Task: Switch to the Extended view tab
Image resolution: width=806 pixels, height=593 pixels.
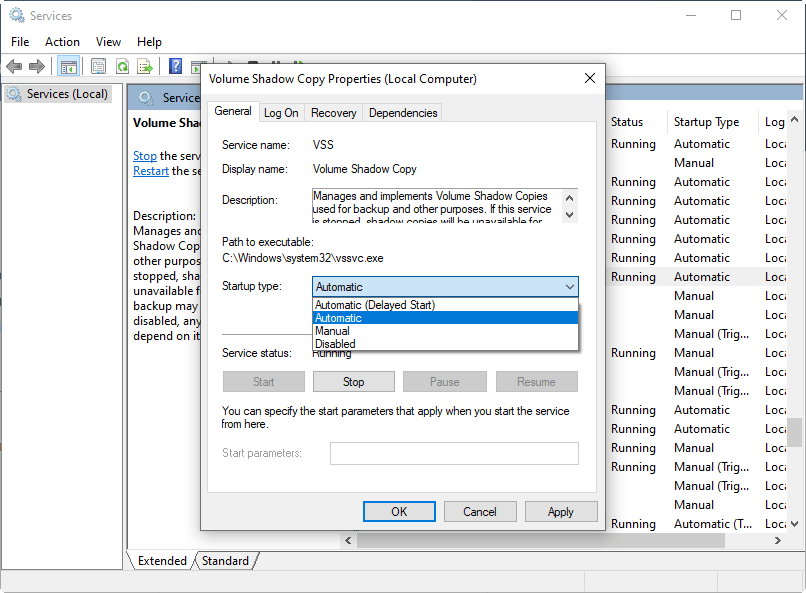Action: click(162, 561)
